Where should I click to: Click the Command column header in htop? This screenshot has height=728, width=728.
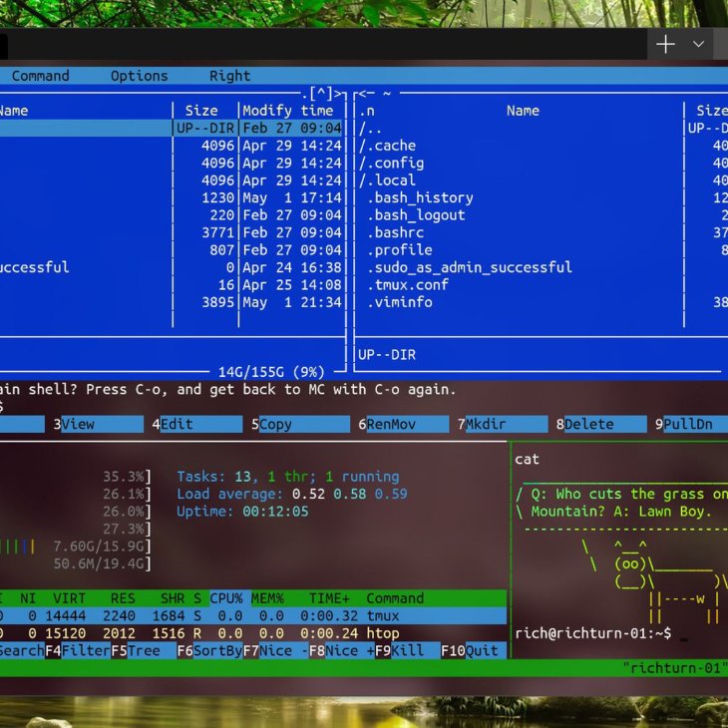coord(395,598)
